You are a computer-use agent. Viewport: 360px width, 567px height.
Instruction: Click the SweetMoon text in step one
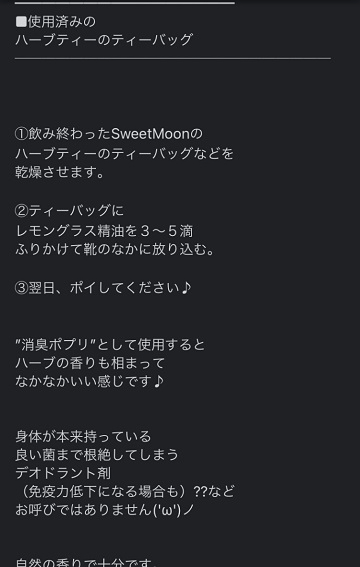[x=150, y=134]
